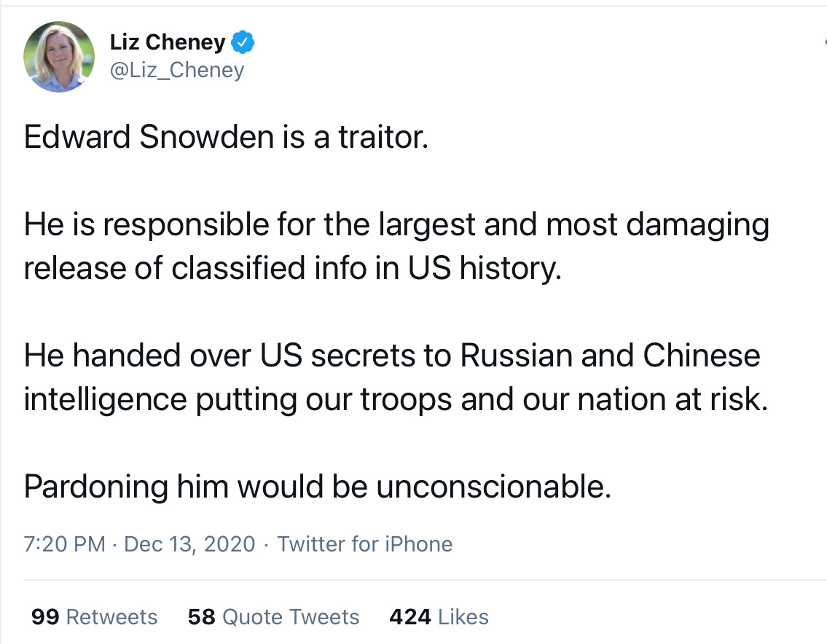827x644 pixels.
Task: Select the line 'Edward Snowden is a traitor.'
Action: [x=227, y=137]
